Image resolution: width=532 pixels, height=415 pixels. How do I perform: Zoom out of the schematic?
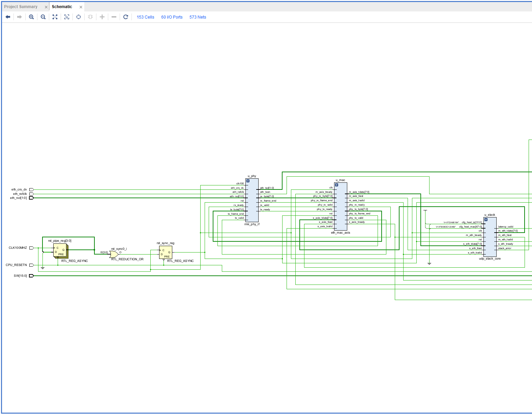(x=43, y=17)
